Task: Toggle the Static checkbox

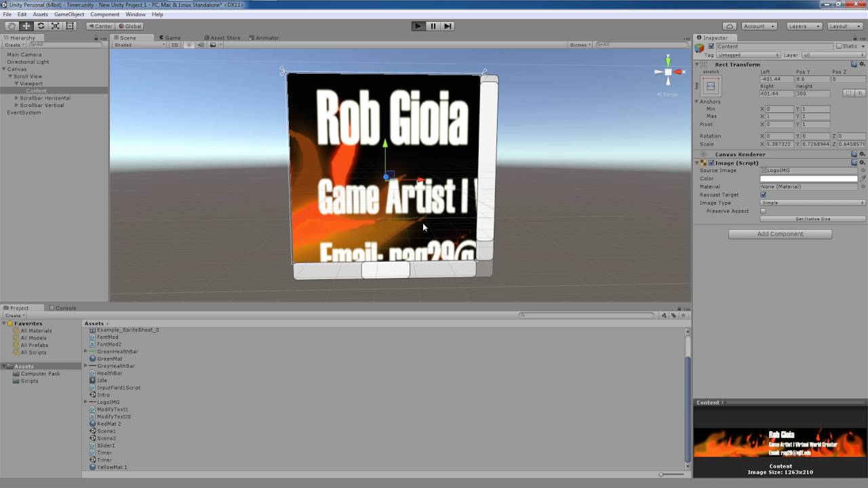Action: tap(839, 47)
